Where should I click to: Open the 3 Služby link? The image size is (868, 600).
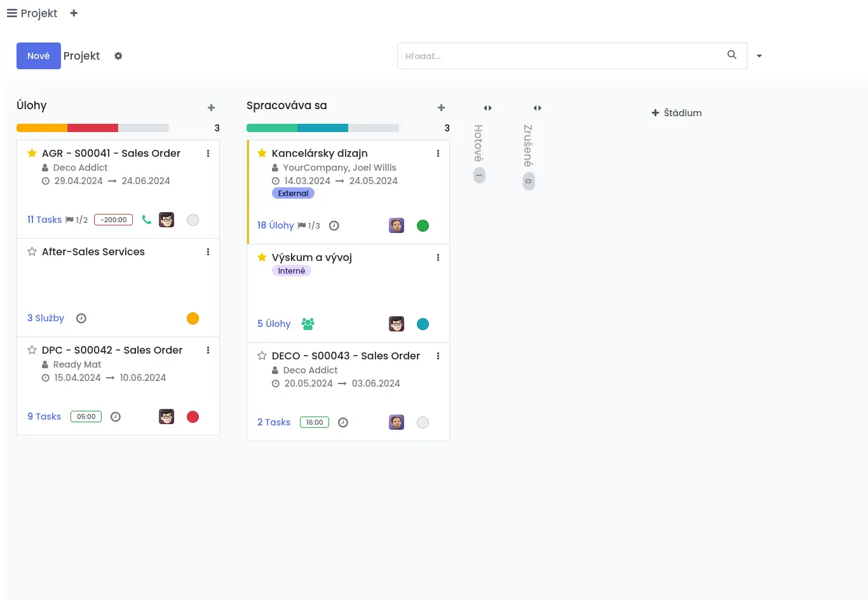(46, 318)
